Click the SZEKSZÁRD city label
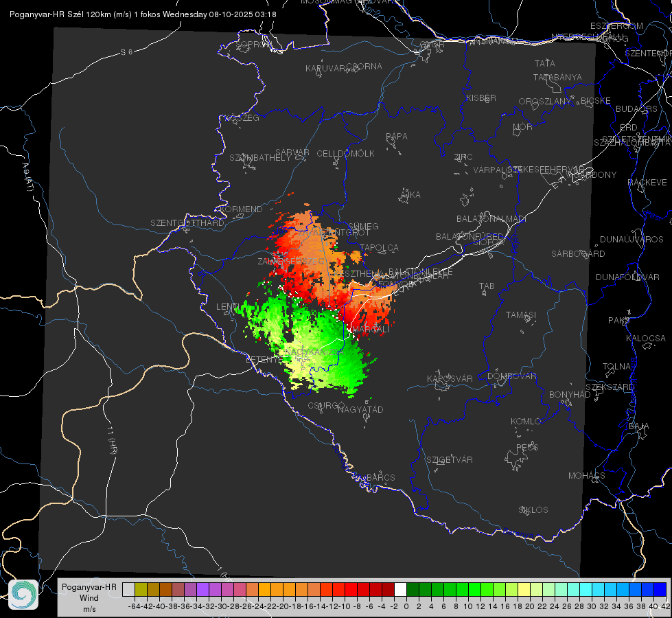Viewport: 672px width, 618px height. (x=610, y=387)
